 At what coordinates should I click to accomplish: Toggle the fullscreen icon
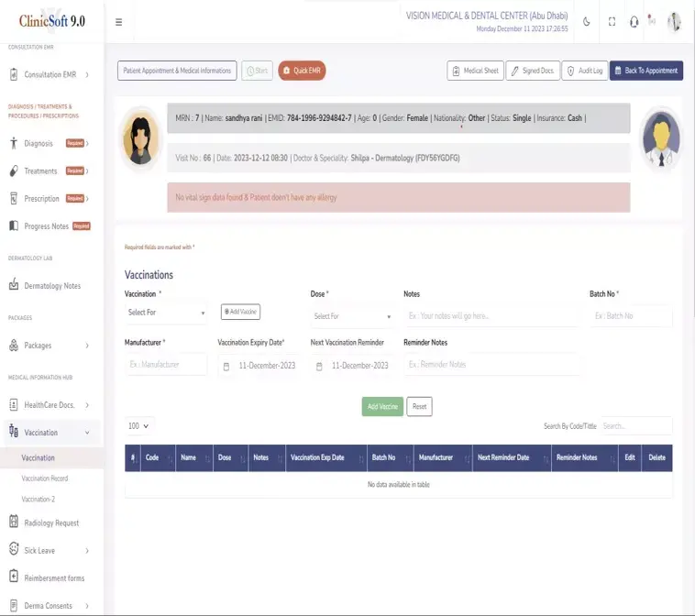pyautogui.click(x=612, y=22)
